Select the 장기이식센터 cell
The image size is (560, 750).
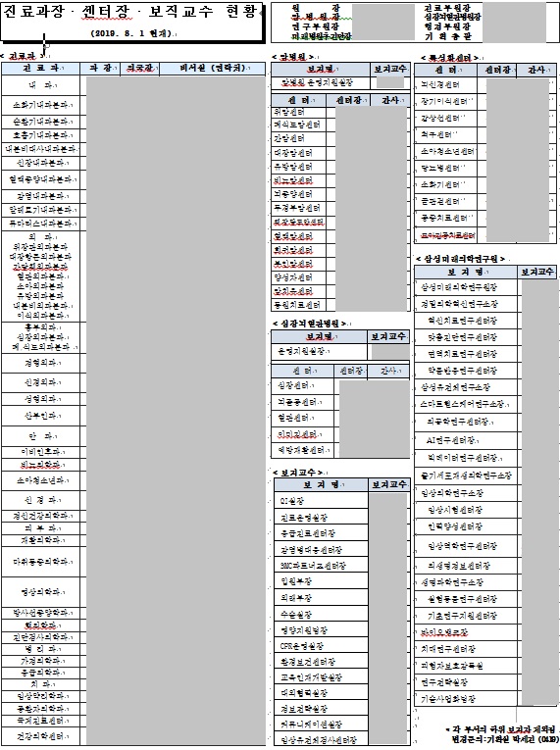[x=445, y=101]
